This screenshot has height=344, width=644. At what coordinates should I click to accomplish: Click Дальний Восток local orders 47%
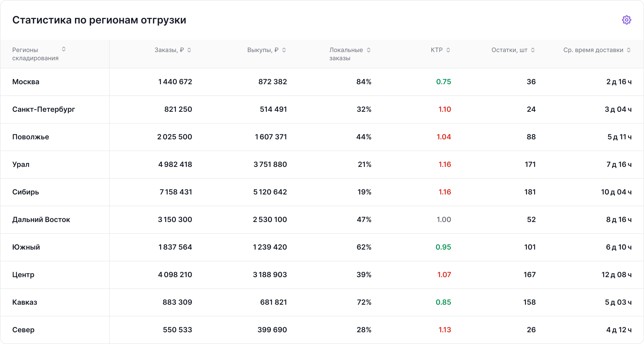[x=364, y=219]
